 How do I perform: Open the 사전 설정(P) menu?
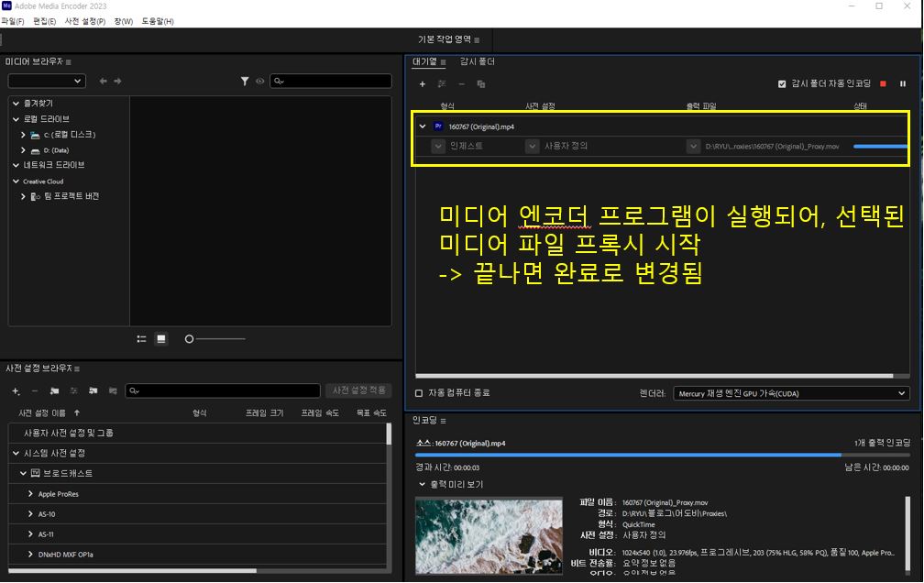[85, 21]
